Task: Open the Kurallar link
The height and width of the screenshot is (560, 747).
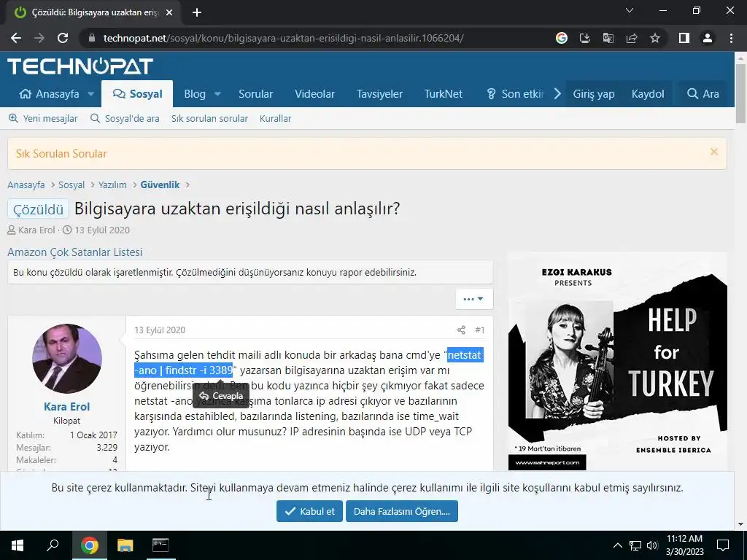Action: 275,119
